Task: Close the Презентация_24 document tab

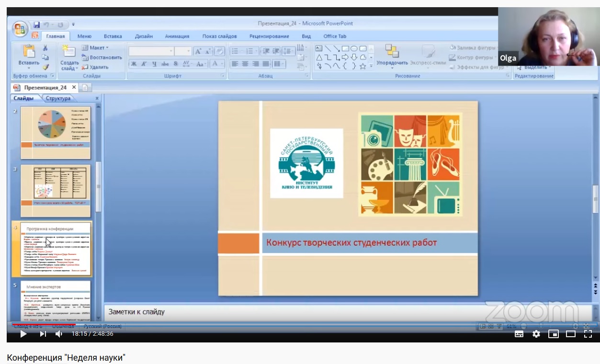Action: [74, 88]
